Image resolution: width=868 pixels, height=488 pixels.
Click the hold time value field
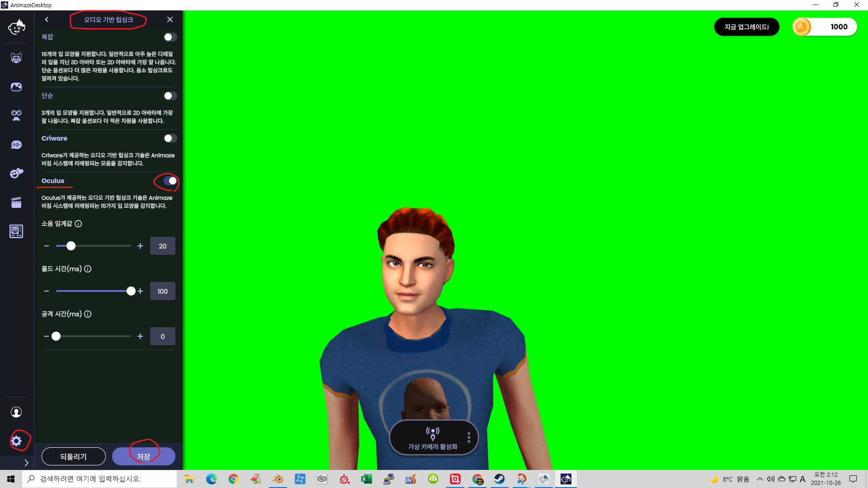[x=162, y=291]
